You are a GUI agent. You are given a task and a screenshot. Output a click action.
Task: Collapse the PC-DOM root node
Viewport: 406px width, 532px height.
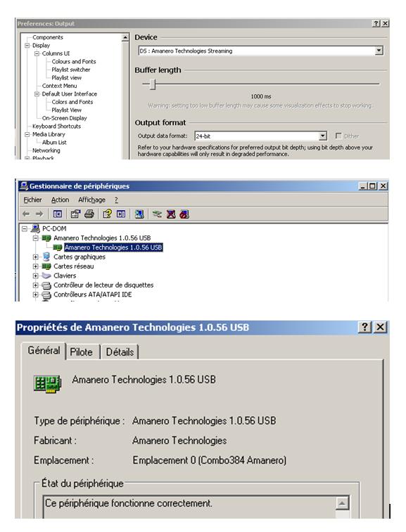tap(25, 228)
